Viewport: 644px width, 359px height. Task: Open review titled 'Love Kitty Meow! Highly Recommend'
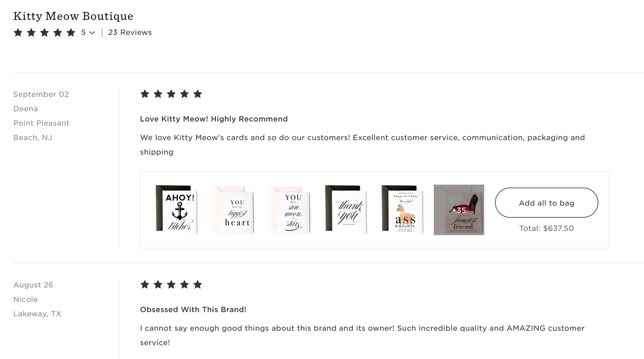click(213, 119)
